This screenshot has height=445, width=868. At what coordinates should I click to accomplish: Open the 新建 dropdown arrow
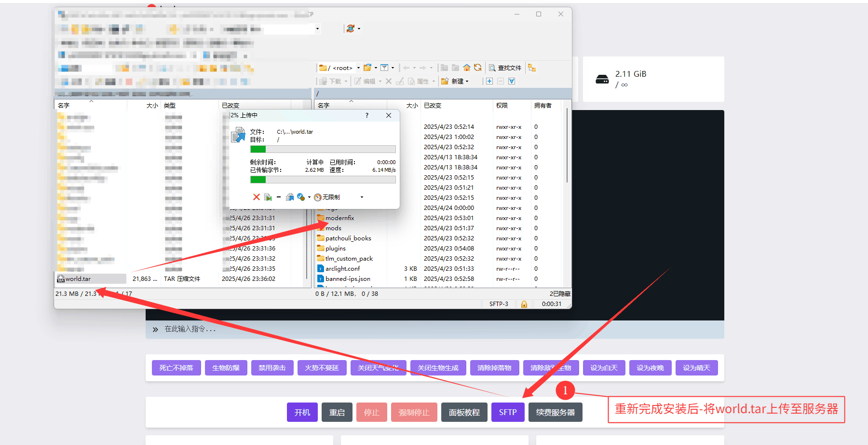467,81
